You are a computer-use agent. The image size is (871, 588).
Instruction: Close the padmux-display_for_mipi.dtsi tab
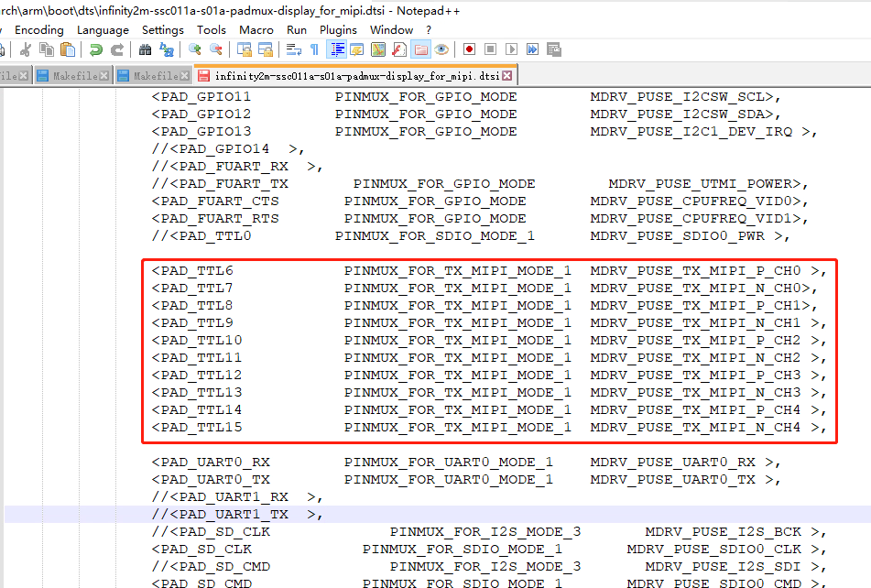(x=508, y=76)
